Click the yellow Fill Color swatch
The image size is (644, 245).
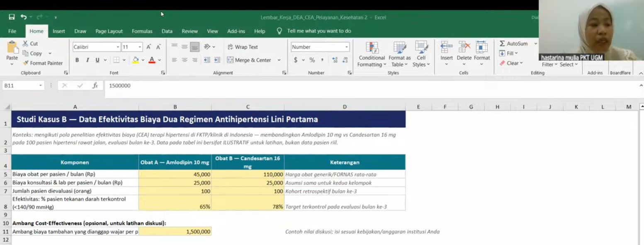(x=136, y=60)
